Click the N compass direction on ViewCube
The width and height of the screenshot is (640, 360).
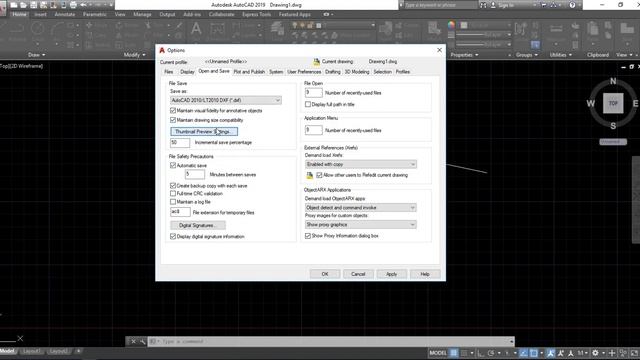(x=613, y=81)
